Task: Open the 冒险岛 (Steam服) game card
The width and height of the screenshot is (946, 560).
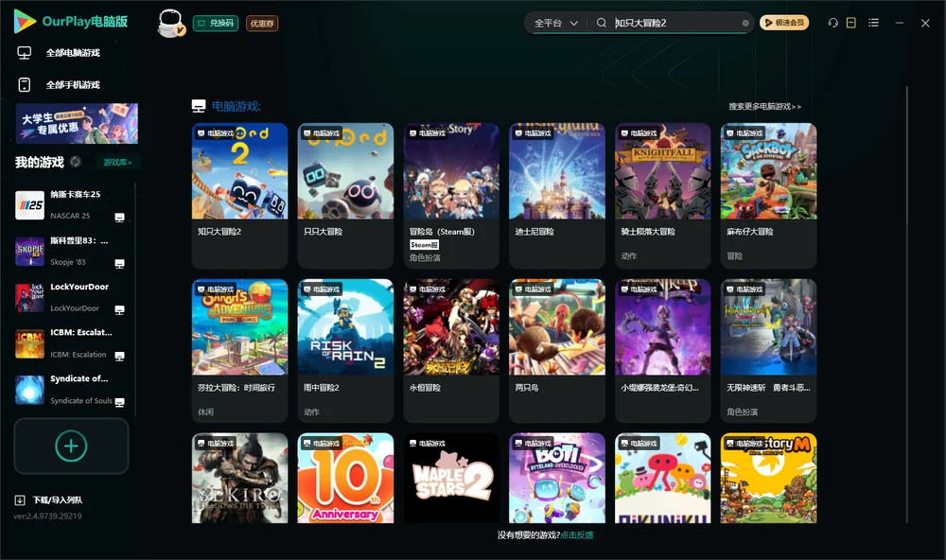Action: click(451, 196)
